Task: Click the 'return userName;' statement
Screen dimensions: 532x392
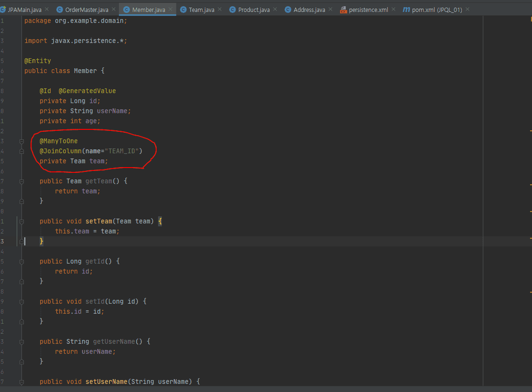Action: click(x=85, y=351)
